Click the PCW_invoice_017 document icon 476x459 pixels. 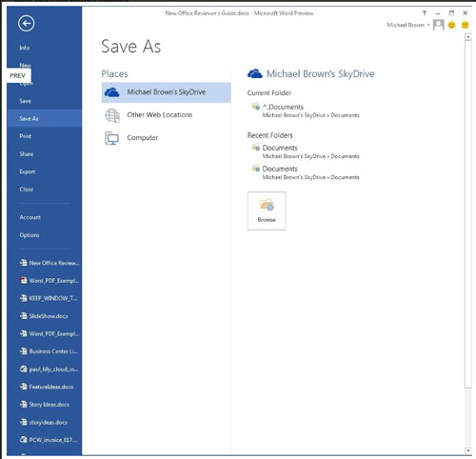coord(23,440)
